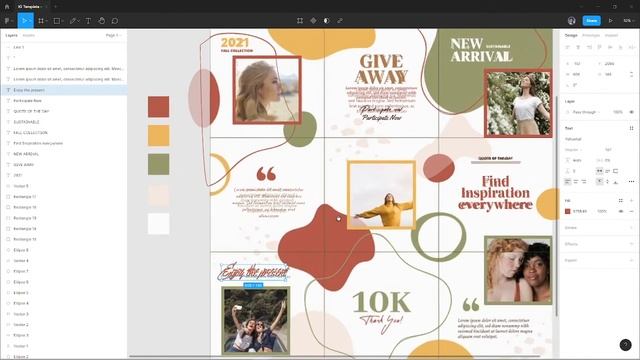Click the Use as mask icon
This screenshot has height=360, width=640.
tap(327, 20)
